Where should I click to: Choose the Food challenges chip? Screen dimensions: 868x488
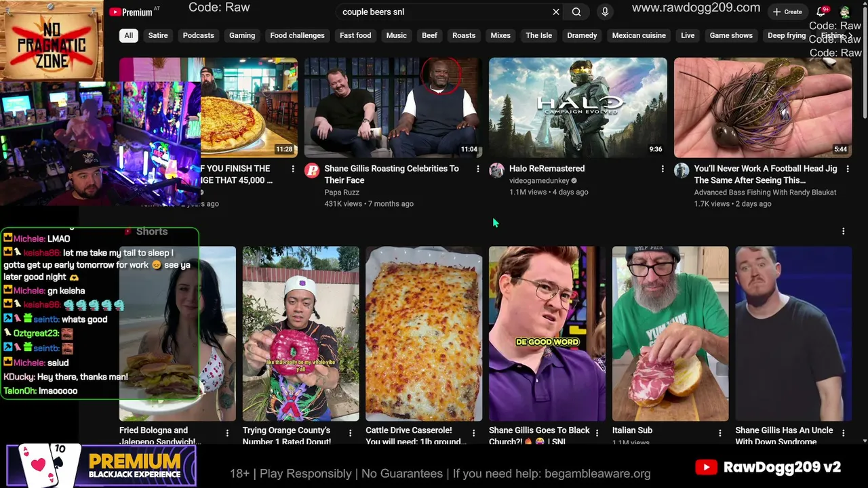(x=297, y=35)
